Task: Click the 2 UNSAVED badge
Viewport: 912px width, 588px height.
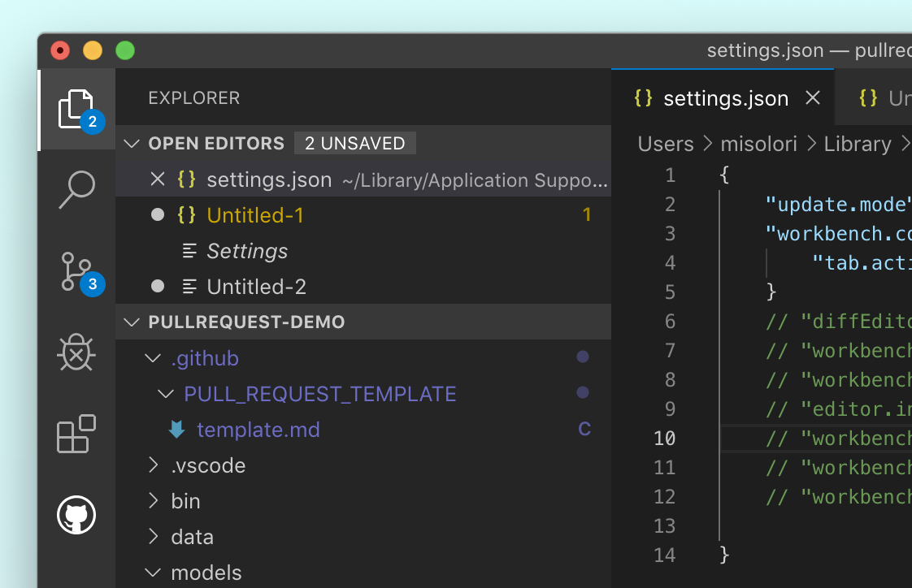Action: (x=354, y=144)
